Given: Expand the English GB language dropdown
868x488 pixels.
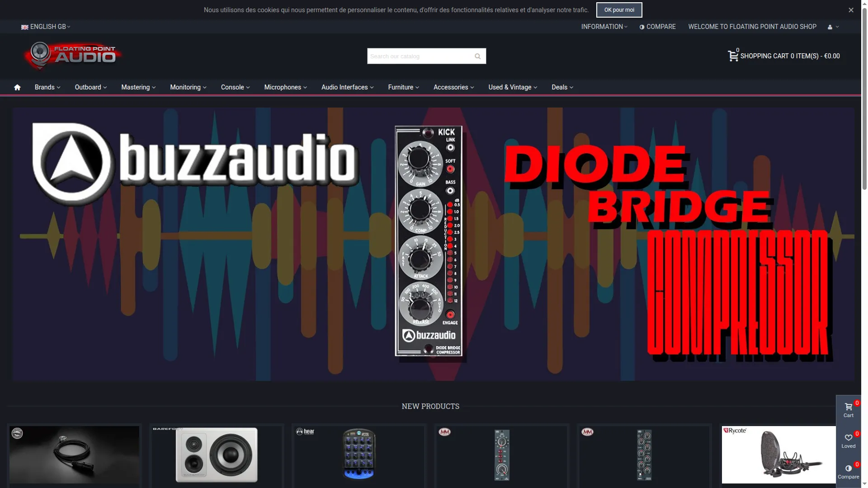Looking at the screenshot, I should pyautogui.click(x=46, y=27).
